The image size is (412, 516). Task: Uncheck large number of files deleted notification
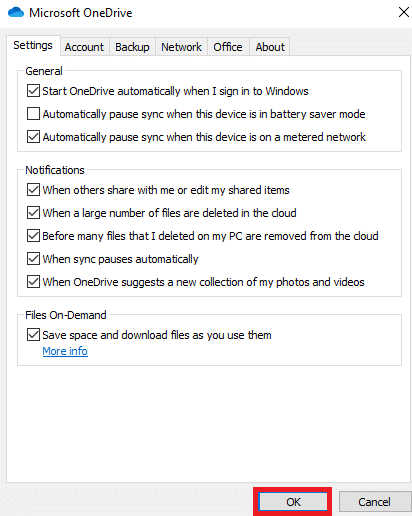tap(33, 213)
